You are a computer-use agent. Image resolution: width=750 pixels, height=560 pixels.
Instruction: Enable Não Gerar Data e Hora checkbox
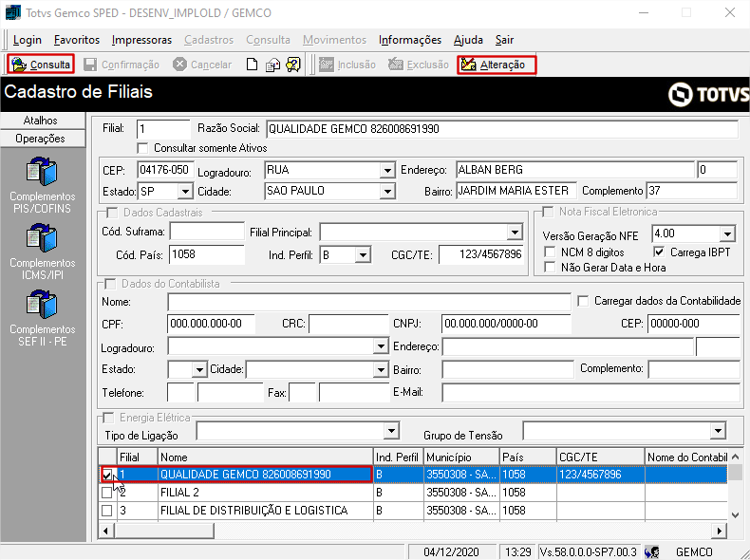pos(550,268)
